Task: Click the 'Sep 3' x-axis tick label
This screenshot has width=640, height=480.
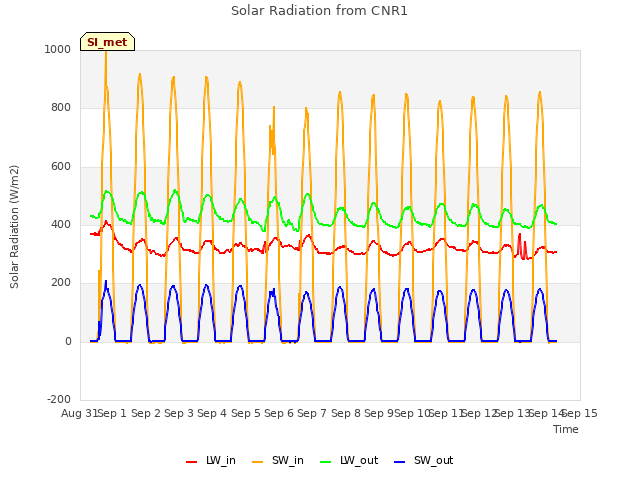Action: (179, 413)
